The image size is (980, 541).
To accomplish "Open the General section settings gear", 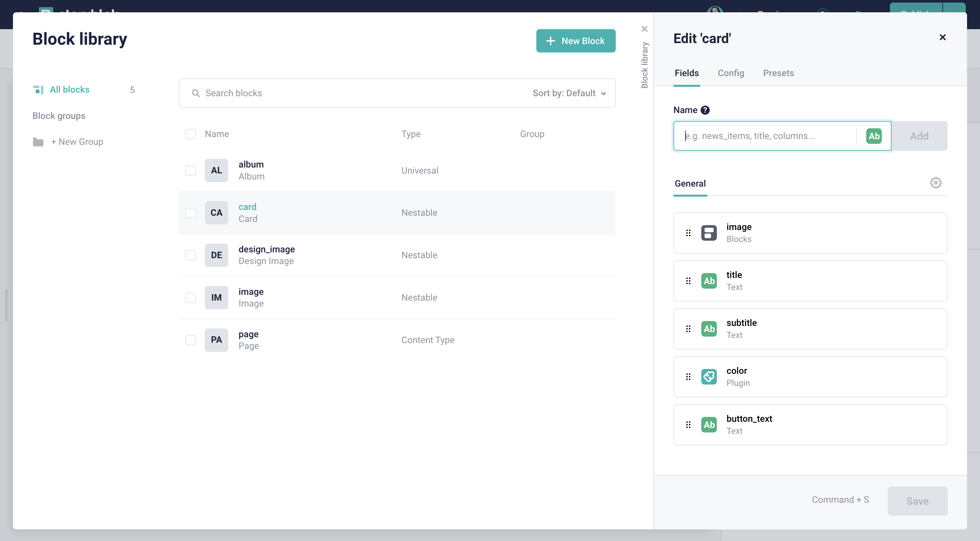I will click(936, 183).
